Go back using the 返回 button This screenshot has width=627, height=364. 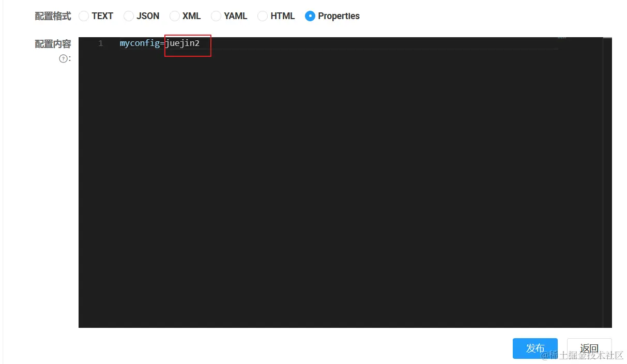589,349
